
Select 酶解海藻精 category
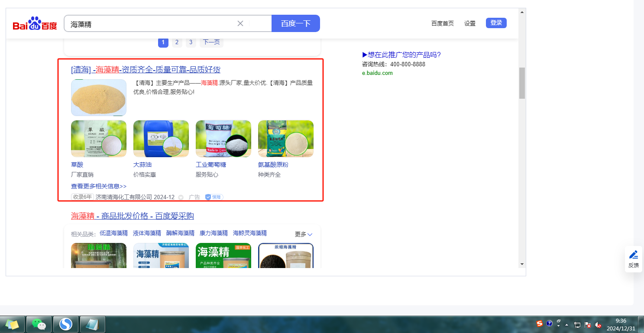tap(180, 233)
